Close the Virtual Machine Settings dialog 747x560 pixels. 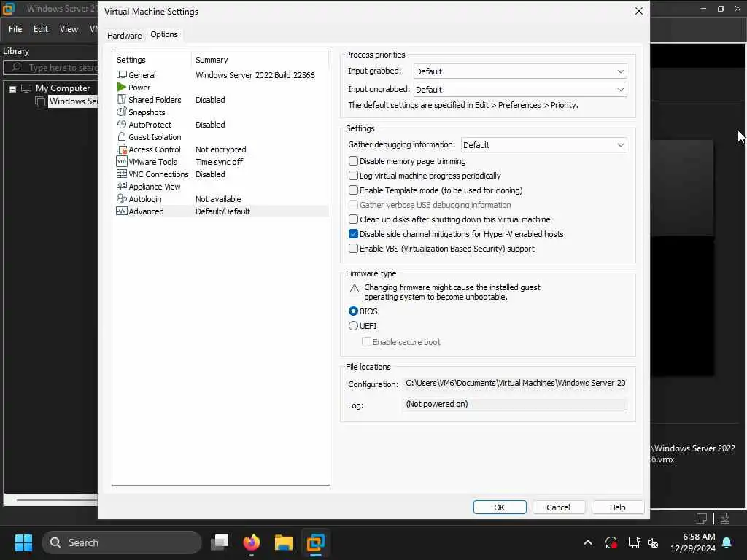(639, 11)
